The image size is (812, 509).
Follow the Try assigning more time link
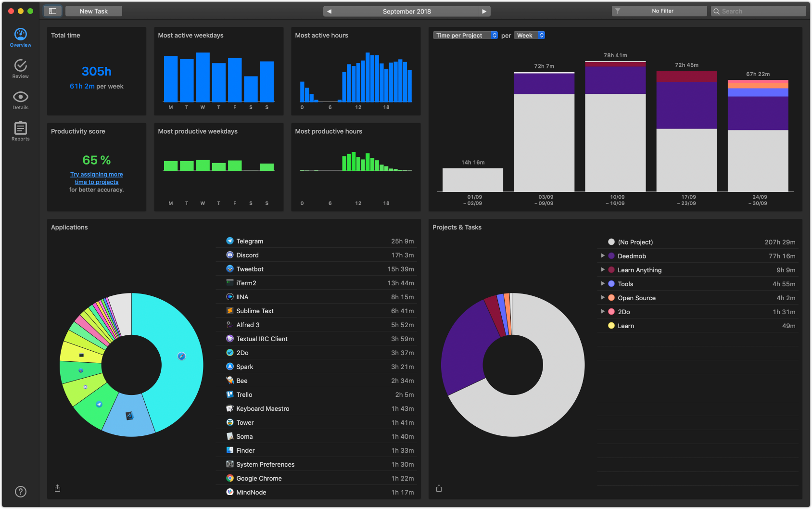97,178
